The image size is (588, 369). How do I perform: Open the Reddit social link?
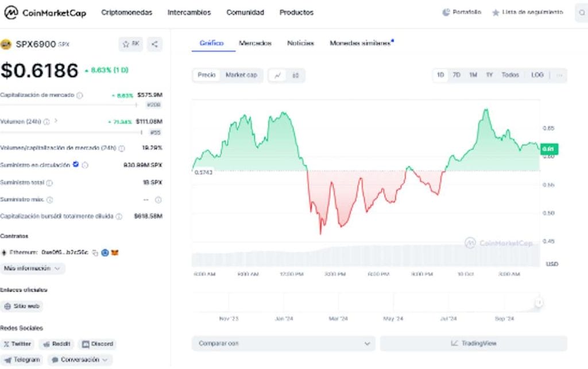(x=56, y=344)
